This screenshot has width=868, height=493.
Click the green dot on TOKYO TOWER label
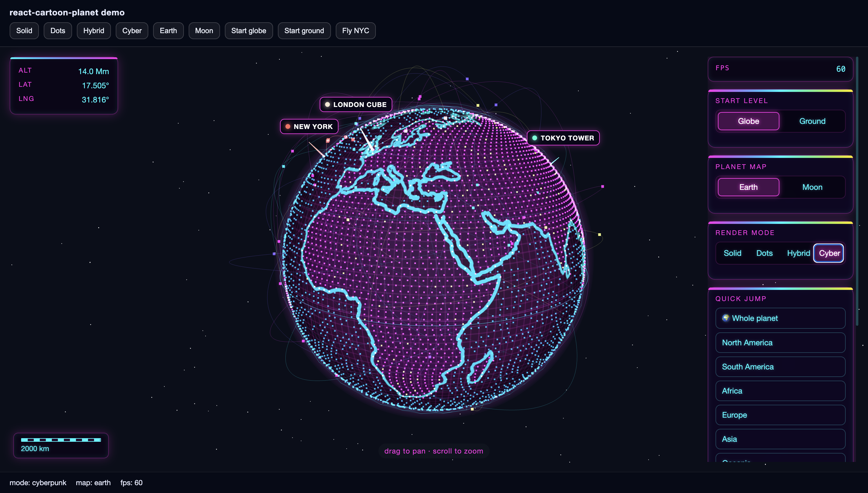coord(535,138)
